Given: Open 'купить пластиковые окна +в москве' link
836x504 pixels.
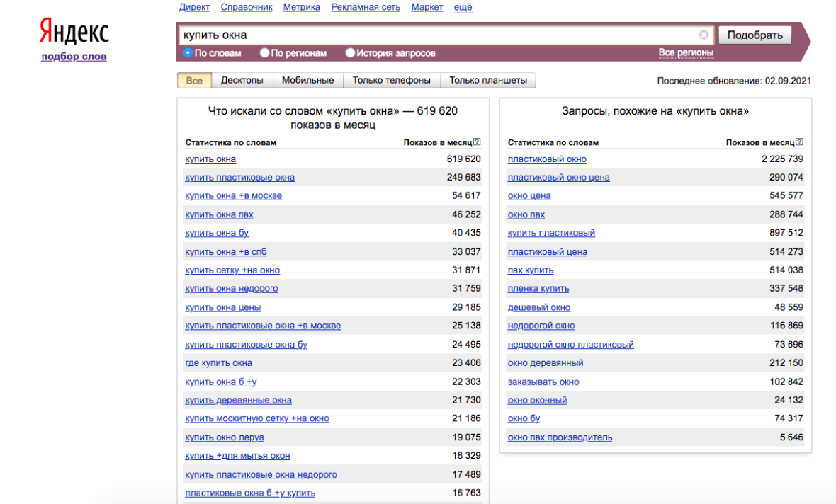Looking at the screenshot, I should point(263,326).
